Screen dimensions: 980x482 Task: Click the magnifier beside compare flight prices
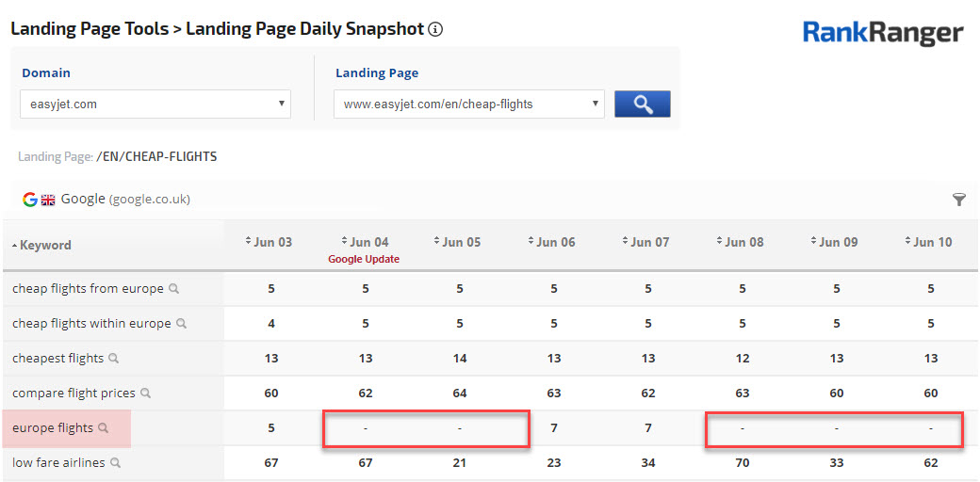click(x=145, y=394)
